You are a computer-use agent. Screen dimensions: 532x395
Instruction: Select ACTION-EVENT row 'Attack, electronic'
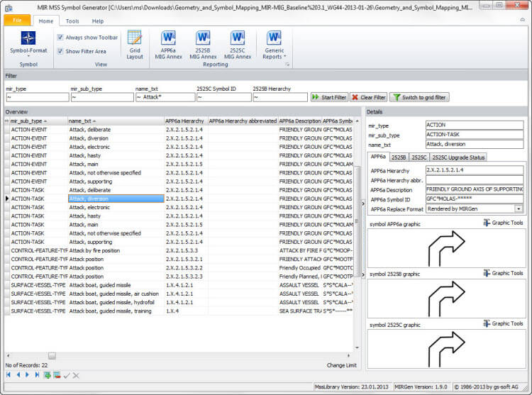pos(180,147)
